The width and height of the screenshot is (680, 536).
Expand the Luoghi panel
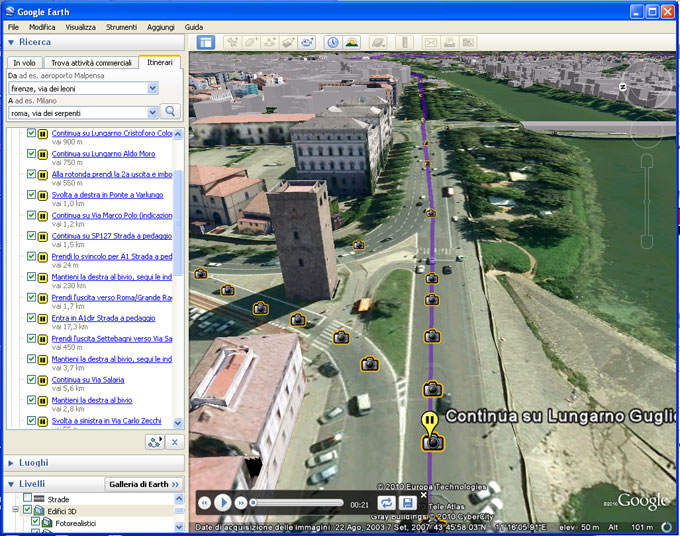[11, 463]
